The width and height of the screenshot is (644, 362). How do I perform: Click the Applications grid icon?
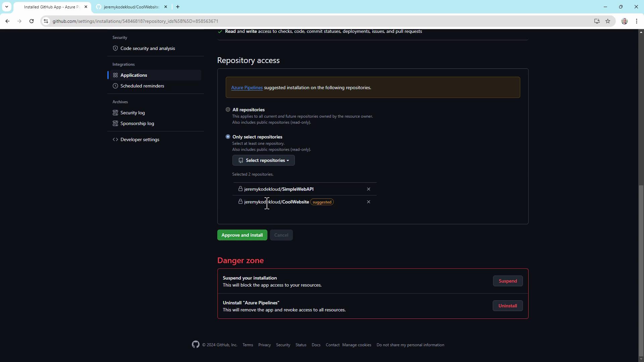tap(115, 75)
